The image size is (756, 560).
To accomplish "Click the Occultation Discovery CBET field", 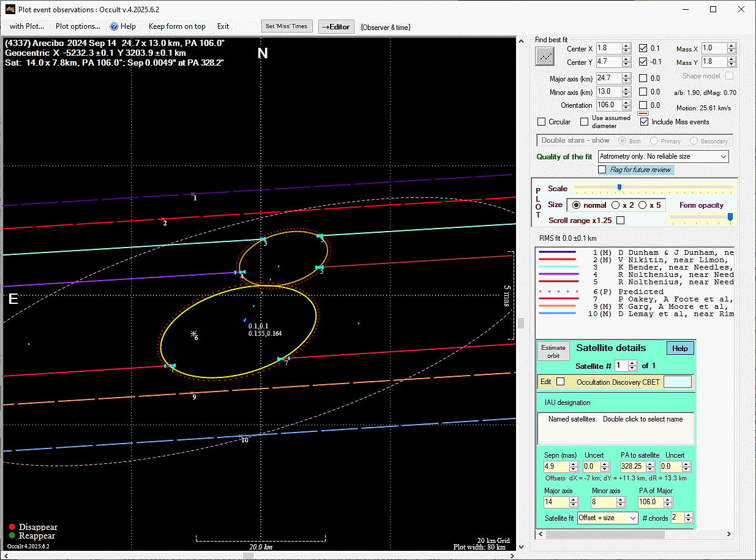I will tap(678, 382).
